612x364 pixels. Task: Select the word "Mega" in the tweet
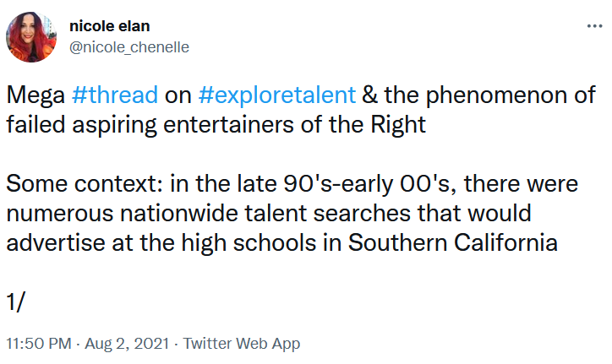point(36,95)
